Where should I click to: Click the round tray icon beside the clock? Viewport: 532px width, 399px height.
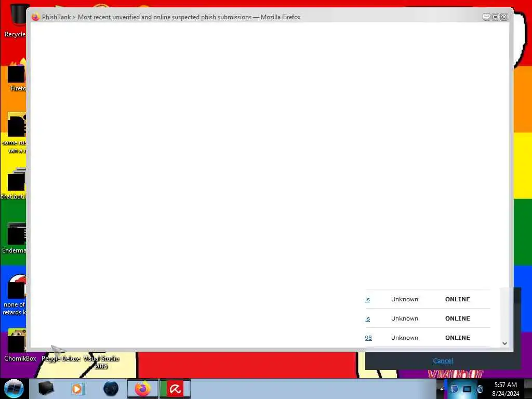point(480,389)
